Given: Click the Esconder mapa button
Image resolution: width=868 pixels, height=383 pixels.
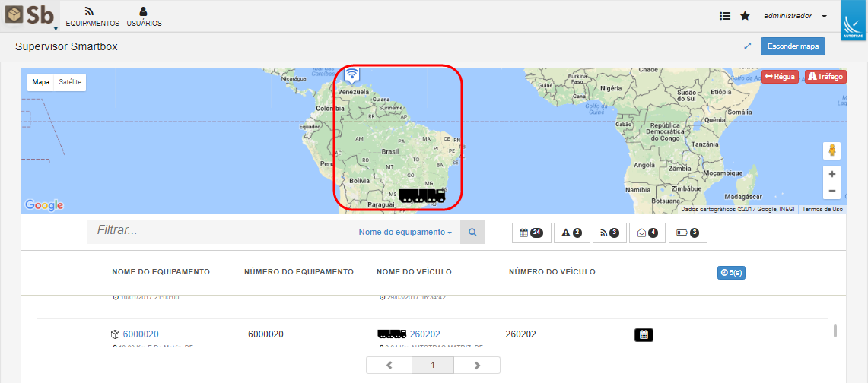Looking at the screenshot, I should click(793, 46).
